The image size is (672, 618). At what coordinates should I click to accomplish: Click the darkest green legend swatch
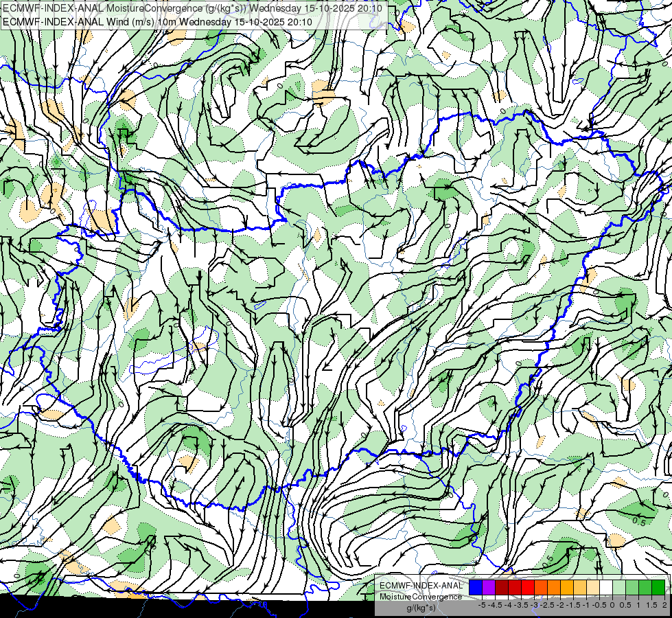[x=658, y=587]
